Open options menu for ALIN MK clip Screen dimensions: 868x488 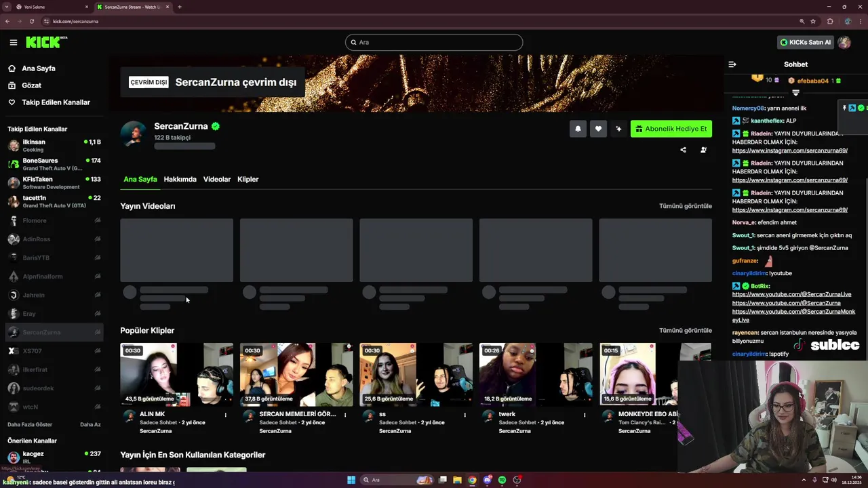pyautogui.click(x=226, y=415)
